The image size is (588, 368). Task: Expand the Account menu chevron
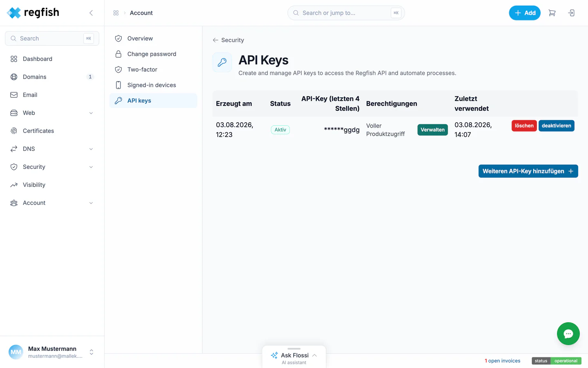(x=91, y=203)
